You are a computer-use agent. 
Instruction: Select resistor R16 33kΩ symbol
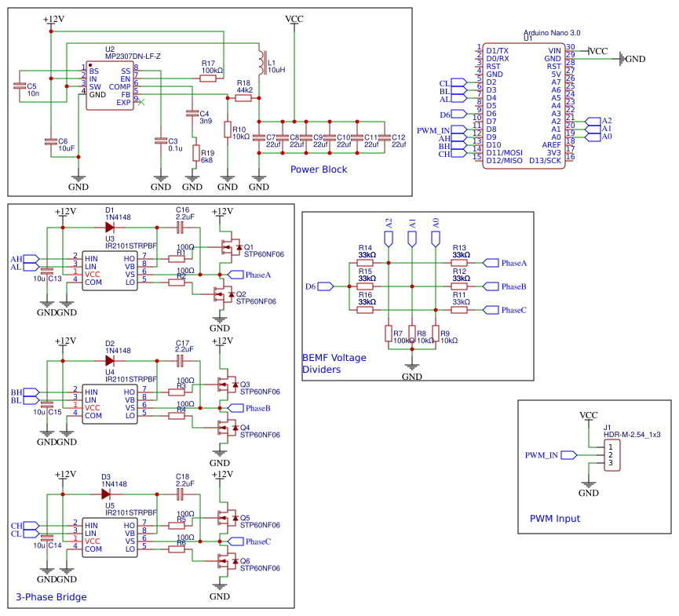click(365, 310)
